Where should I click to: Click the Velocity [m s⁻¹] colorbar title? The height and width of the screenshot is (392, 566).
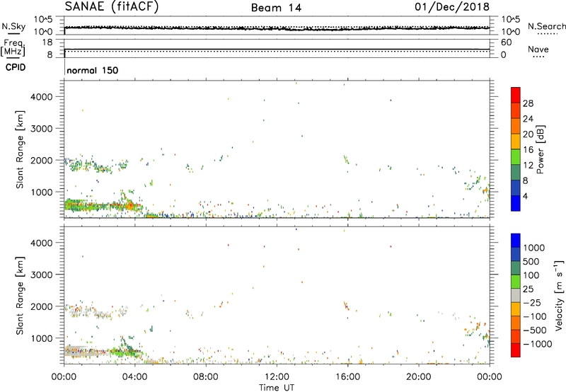[559, 295]
